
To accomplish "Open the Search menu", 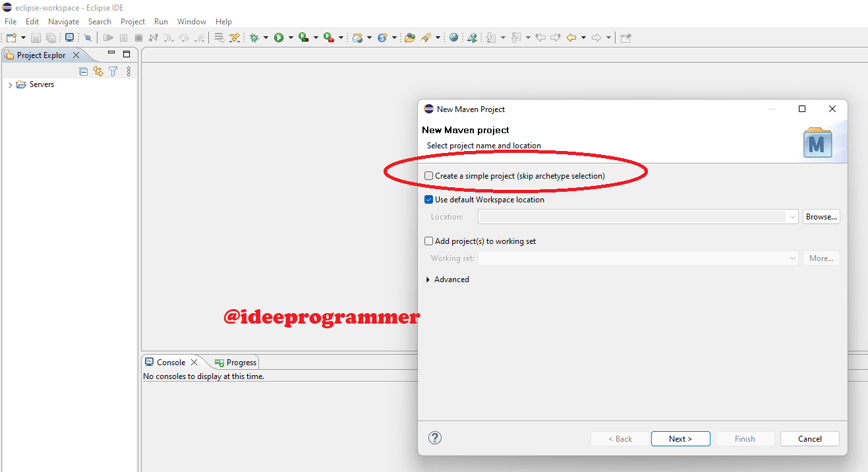I will pyautogui.click(x=100, y=22).
